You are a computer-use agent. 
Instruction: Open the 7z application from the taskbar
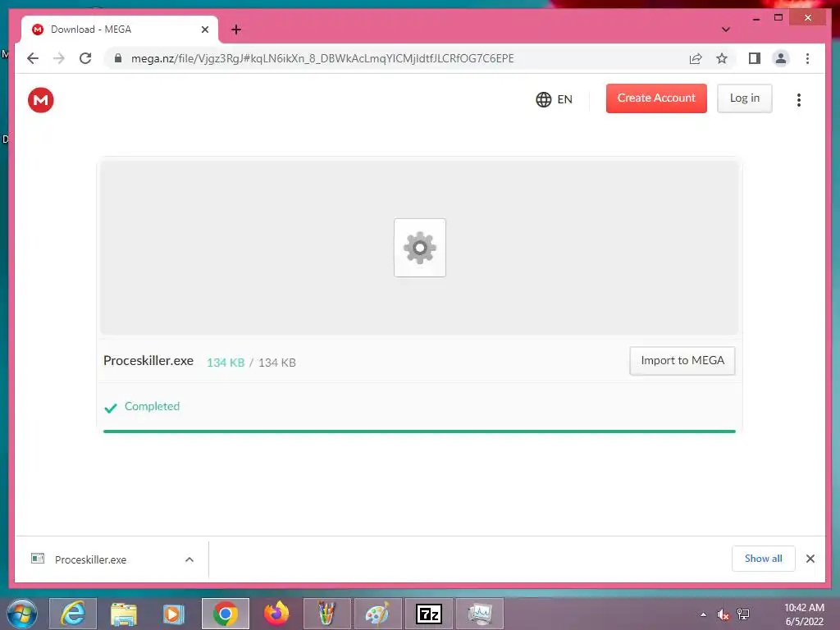coord(428,614)
